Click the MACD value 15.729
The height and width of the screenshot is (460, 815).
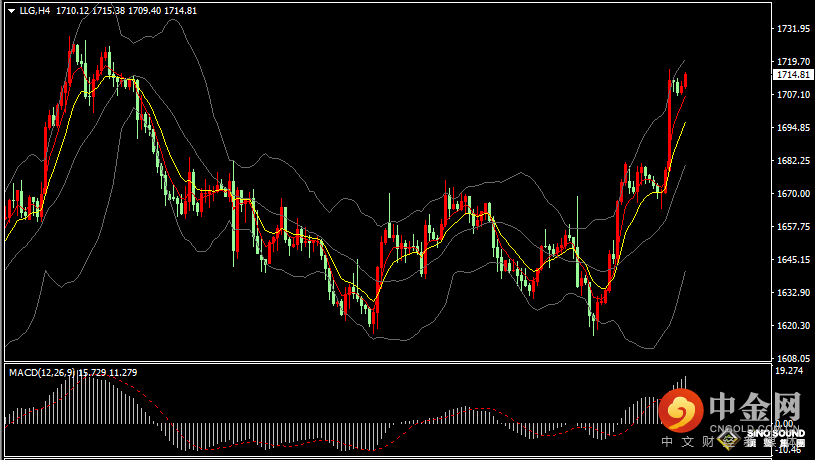(92, 373)
